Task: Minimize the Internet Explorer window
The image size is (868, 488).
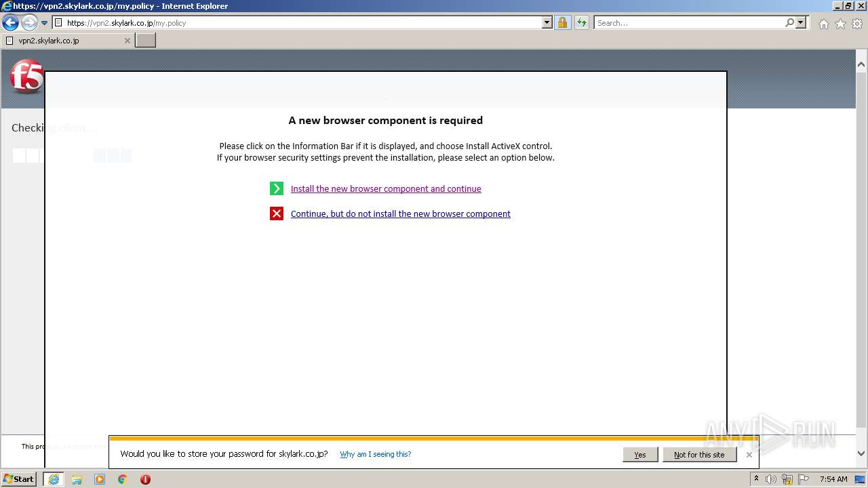Action: 837,5
